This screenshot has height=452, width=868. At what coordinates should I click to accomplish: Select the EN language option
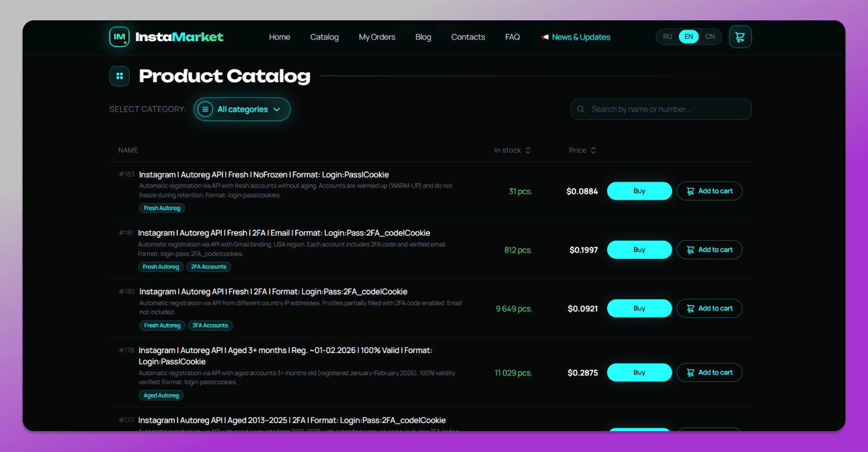point(689,36)
